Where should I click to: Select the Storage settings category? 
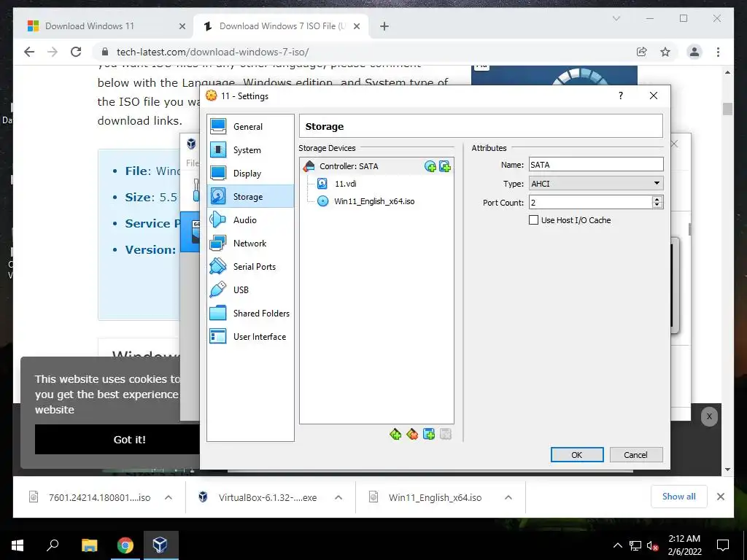point(250,197)
